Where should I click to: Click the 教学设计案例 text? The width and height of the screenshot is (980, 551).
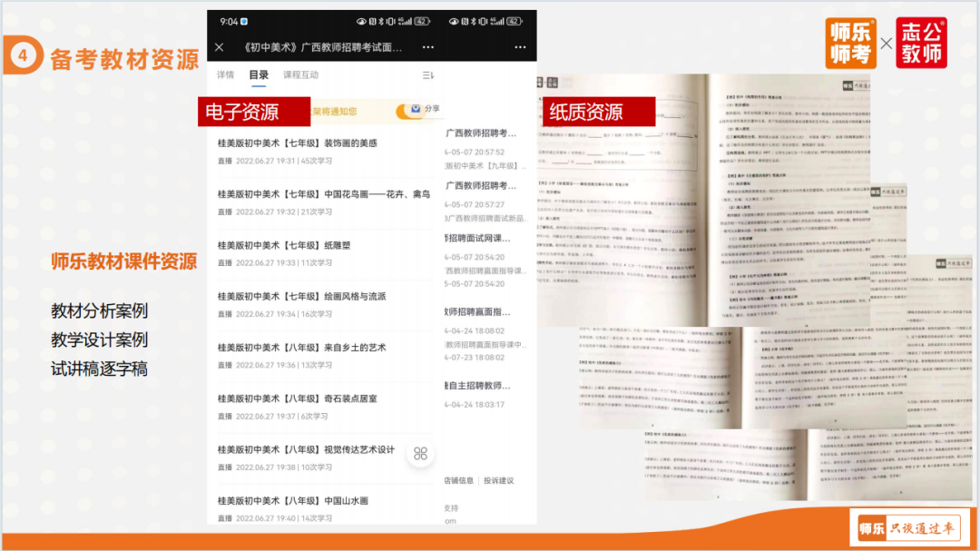click(100, 340)
